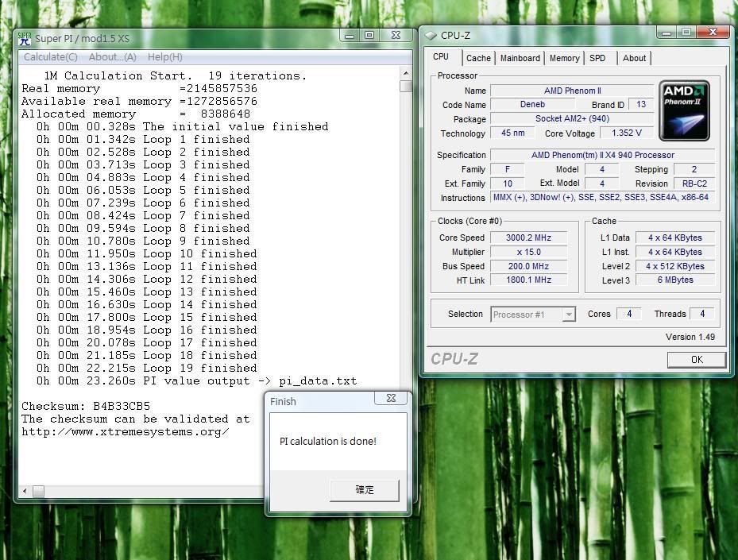The image size is (738, 560).
Task: Click the Family value F
Action: pyautogui.click(x=507, y=169)
